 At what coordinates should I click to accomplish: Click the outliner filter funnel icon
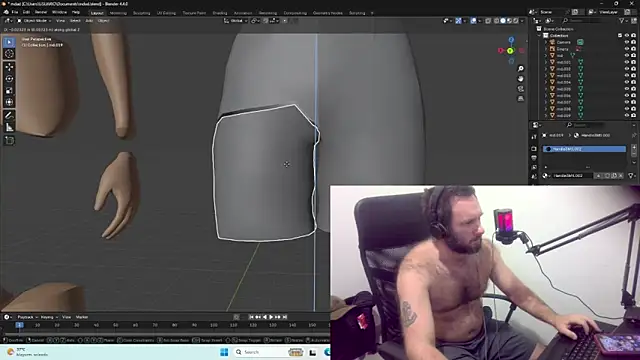pos(622,21)
